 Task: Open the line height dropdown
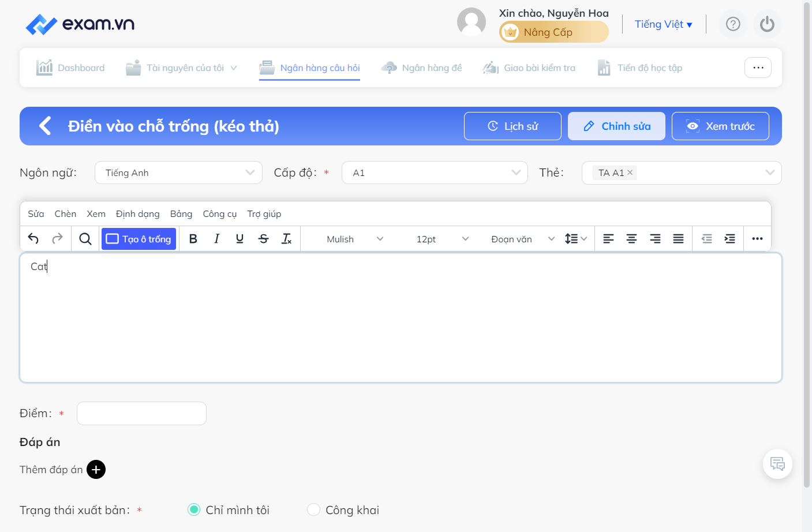pos(575,239)
